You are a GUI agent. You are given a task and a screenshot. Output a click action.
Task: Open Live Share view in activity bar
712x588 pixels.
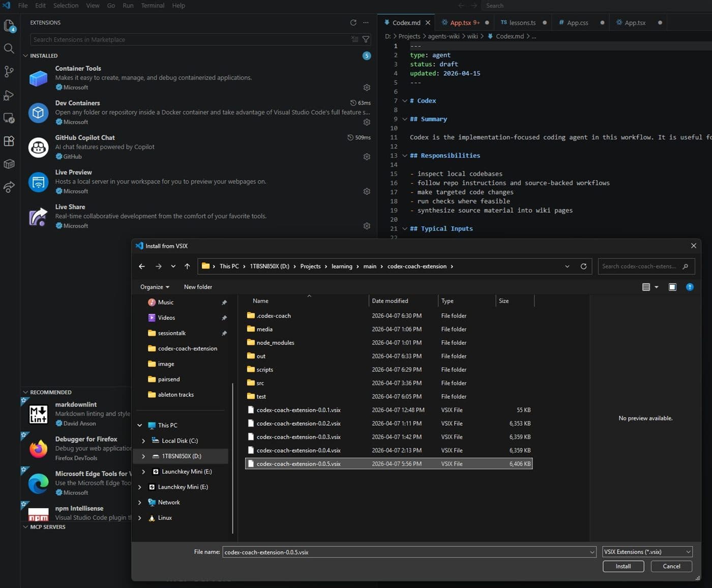pos(9,187)
